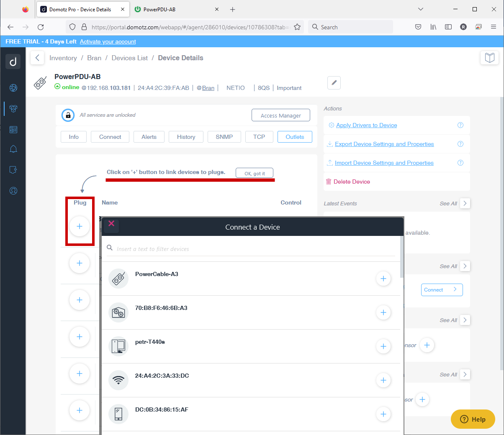Add 70:B8:F6:46:6B:A3 with its plus button
The image size is (504, 435).
[383, 312]
